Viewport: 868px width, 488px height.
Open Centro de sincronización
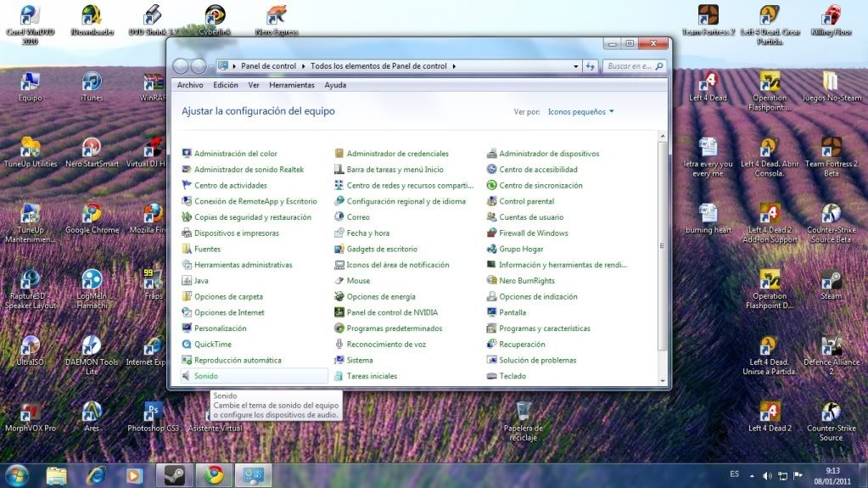coord(540,185)
